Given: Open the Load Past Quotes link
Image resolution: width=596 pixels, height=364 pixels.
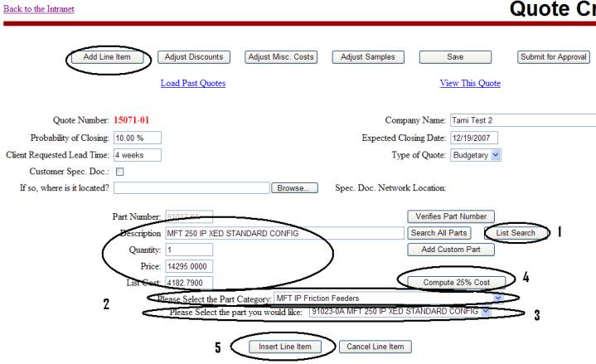Looking at the screenshot, I should [192, 83].
